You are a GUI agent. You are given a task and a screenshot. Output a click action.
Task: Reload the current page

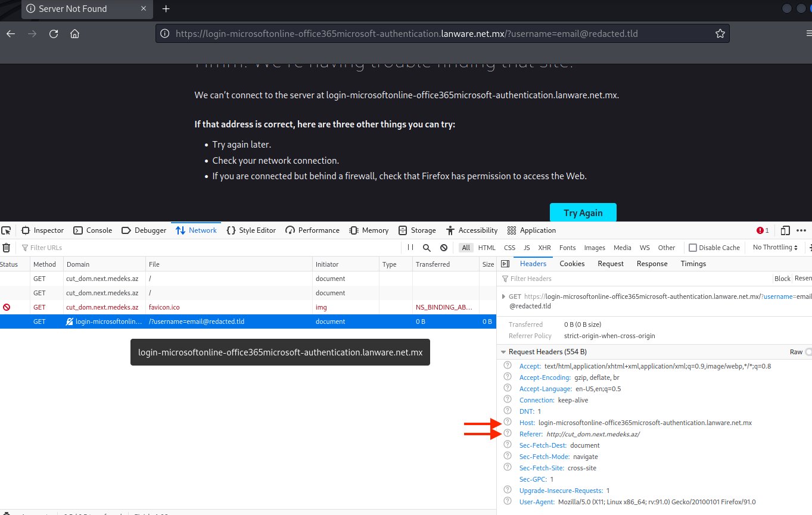click(x=54, y=33)
